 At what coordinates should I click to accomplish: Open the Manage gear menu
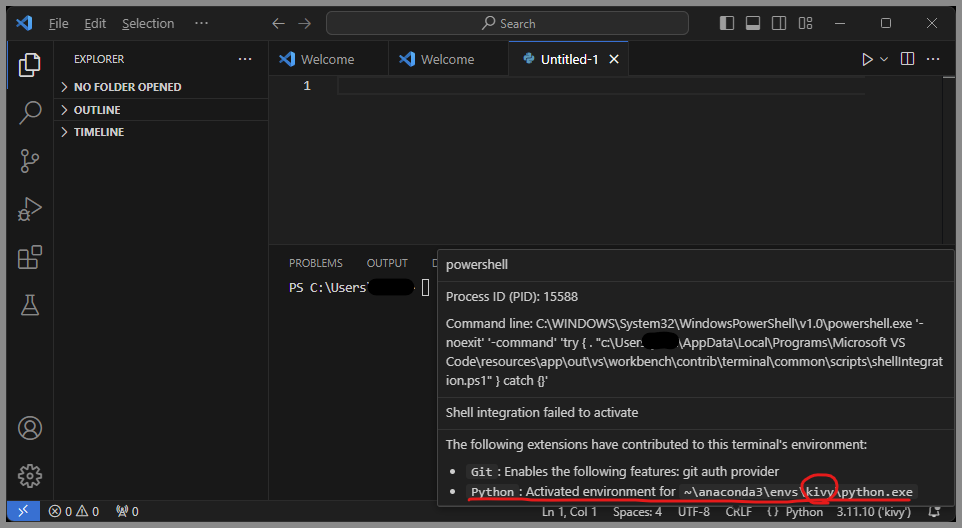coord(29,476)
